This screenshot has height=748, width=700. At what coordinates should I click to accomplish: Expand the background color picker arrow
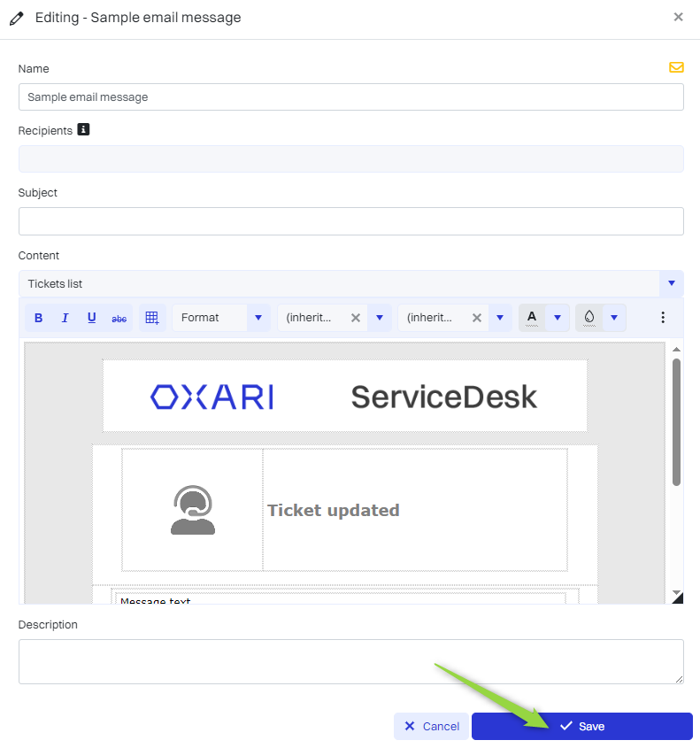coord(614,318)
